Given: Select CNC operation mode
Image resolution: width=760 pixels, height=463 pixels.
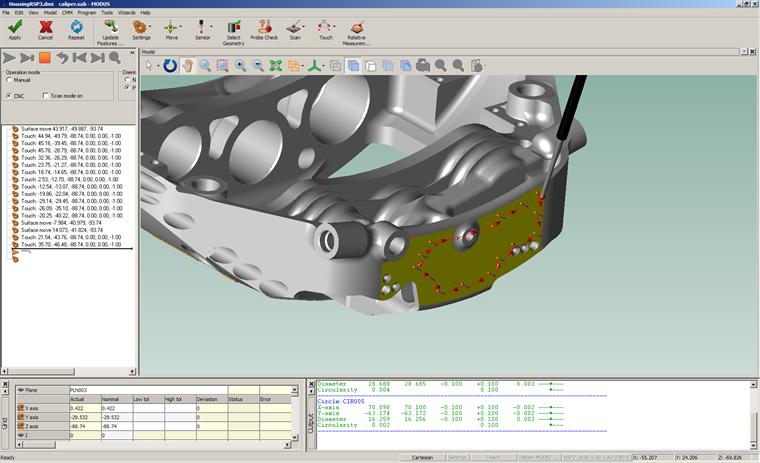Looking at the screenshot, I should tap(9, 96).
